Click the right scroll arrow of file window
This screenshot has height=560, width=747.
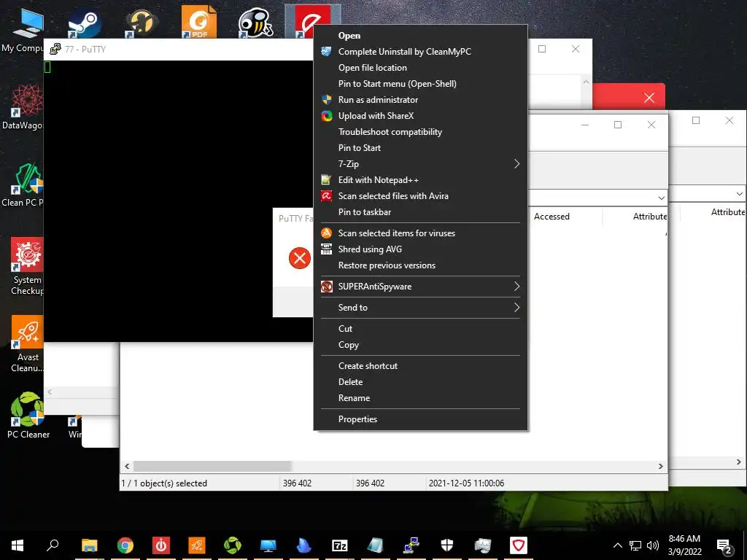(x=660, y=466)
